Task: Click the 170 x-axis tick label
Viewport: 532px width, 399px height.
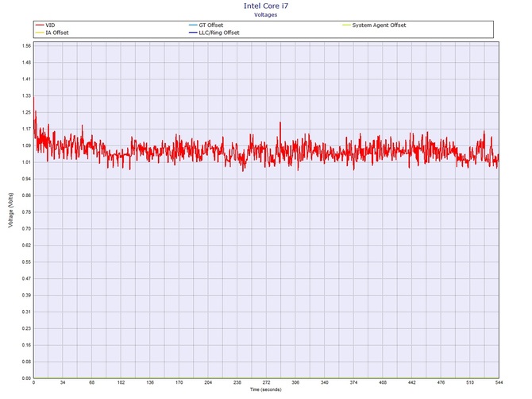Action: coord(179,382)
